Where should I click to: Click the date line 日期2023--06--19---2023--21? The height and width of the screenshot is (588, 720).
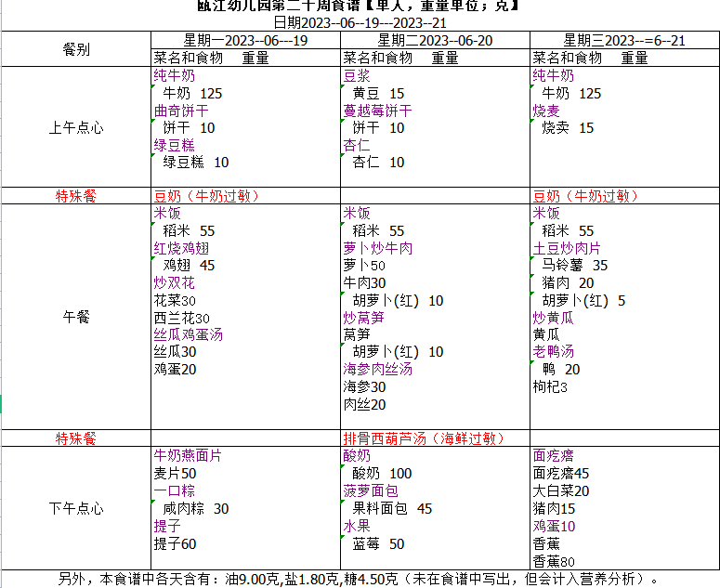click(360, 22)
